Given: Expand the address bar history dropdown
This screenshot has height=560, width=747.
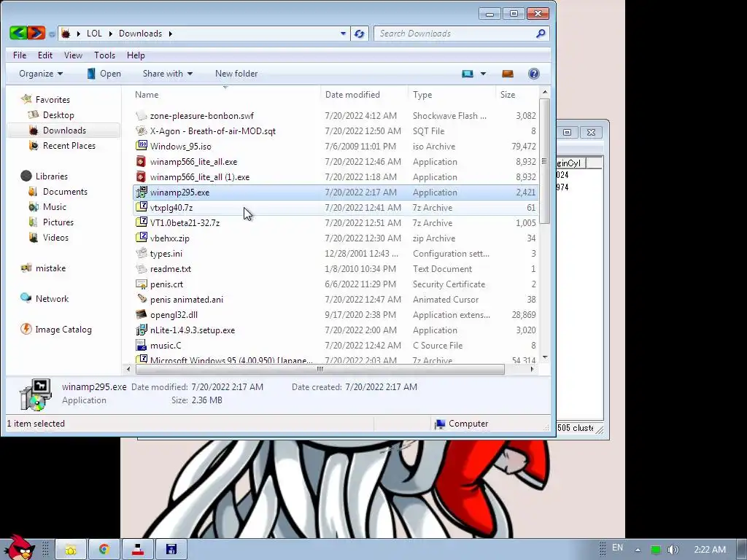Looking at the screenshot, I should point(343,34).
